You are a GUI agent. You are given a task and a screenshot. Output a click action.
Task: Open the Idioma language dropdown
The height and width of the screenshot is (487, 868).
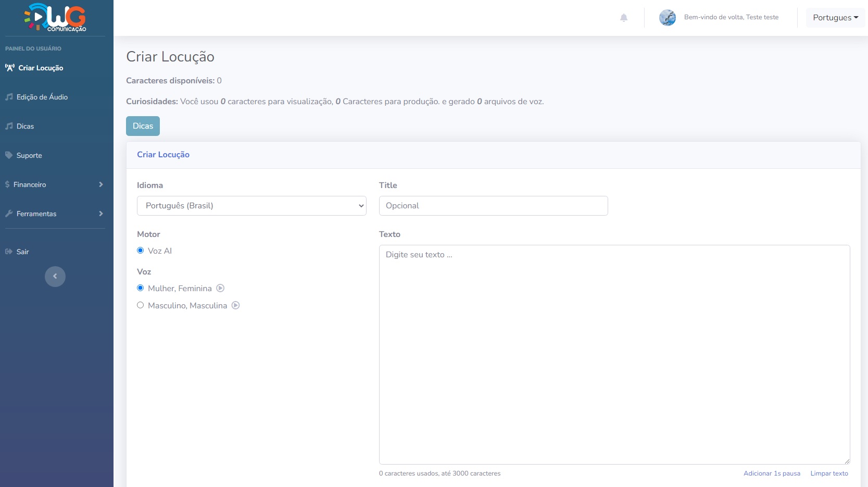251,206
